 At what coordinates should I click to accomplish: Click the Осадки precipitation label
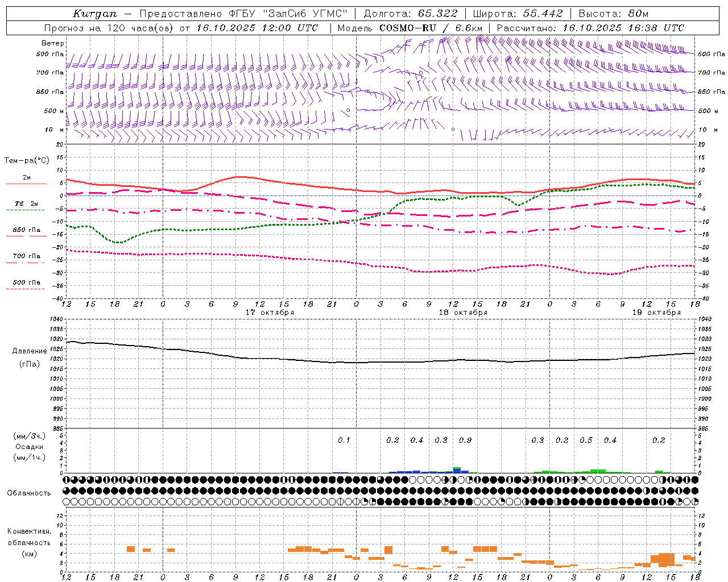pyautogui.click(x=30, y=447)
